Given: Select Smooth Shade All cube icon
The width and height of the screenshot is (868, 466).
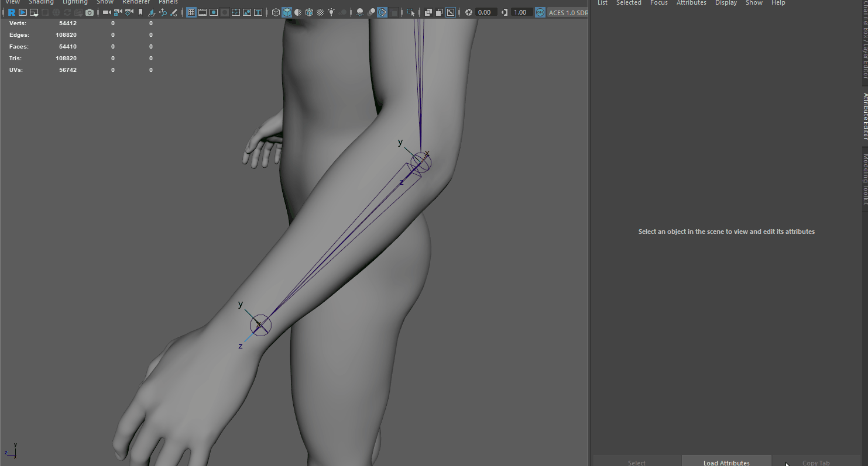Looking at the screenshot, I should (x=287, y=12).
